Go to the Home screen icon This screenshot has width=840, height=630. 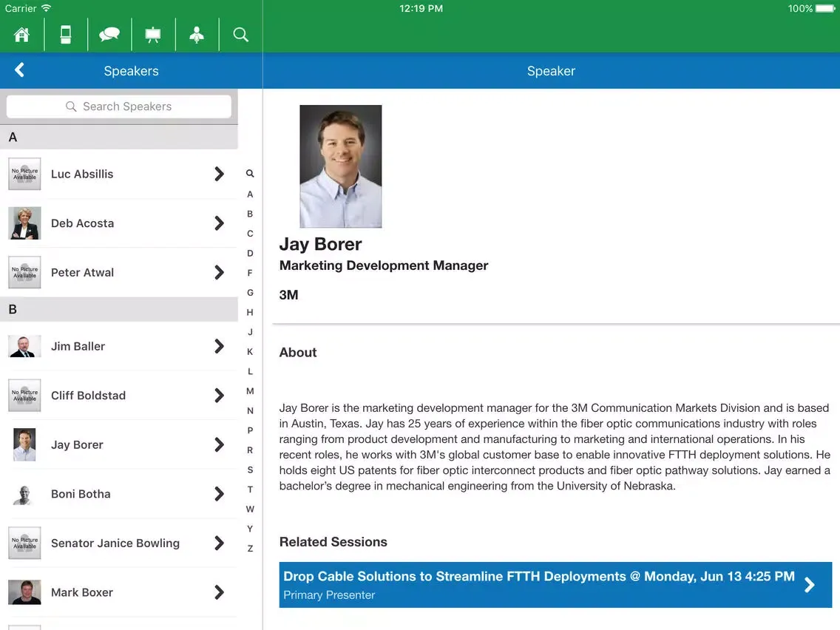click(x=21, y=35)
